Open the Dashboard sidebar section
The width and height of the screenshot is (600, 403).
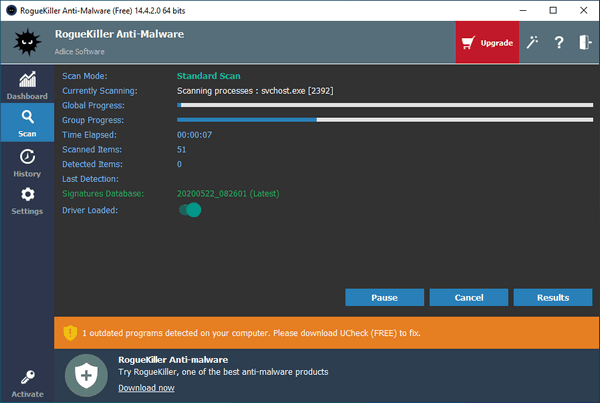pos(27,85)
